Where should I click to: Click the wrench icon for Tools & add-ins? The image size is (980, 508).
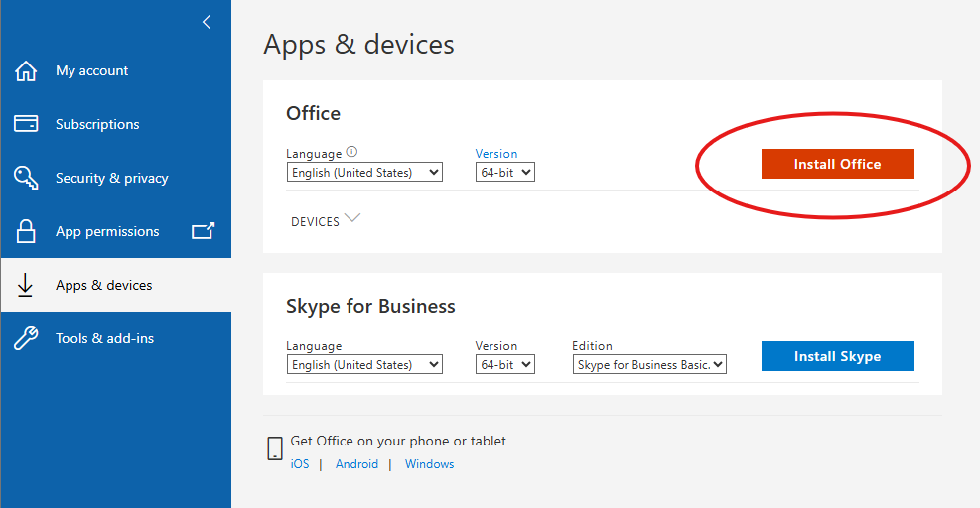click(26, 338)
